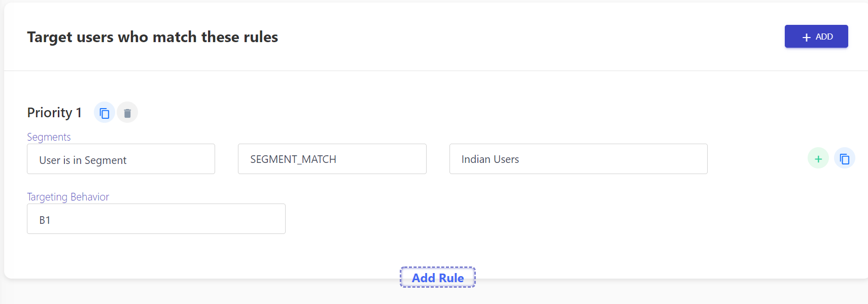Viewport: 868px width, 304px height.
Task: Open the User is in Segment dropdown
Action: (121, 159)
